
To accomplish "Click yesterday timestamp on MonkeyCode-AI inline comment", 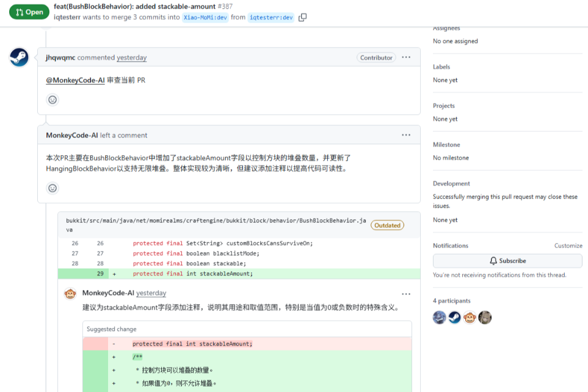I will click(x=151, y=293).
